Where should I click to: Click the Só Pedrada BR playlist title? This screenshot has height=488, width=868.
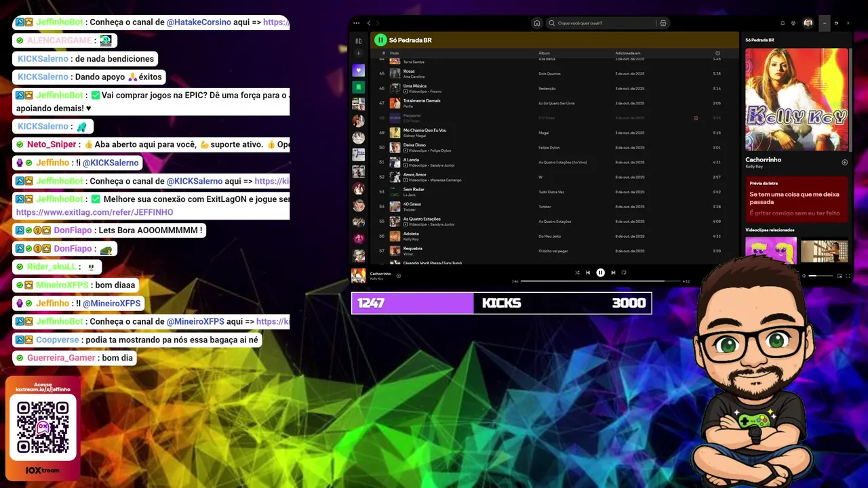[x=410, y=40]
